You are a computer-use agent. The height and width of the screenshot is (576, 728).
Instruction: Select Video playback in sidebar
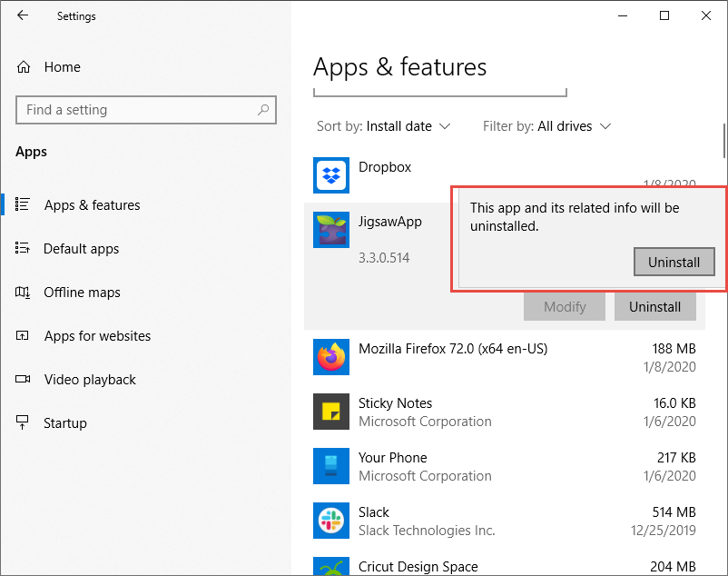coord(90,380)
